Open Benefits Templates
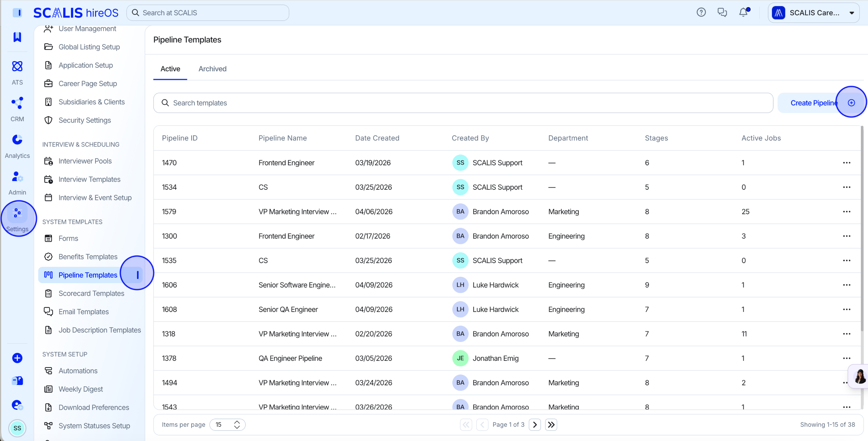The height and width of the screenshot is (441, 868). pos(88,257)
